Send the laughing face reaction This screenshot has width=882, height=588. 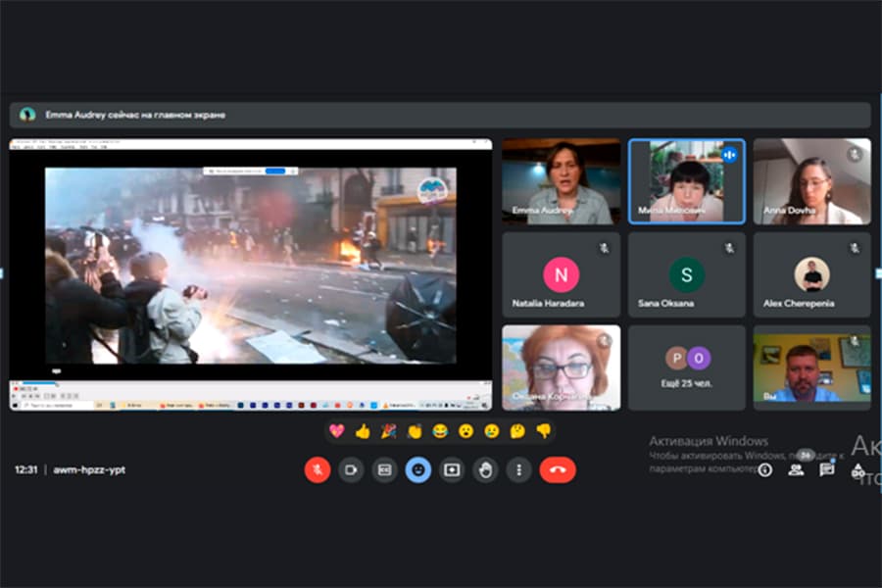click(441, 430)
